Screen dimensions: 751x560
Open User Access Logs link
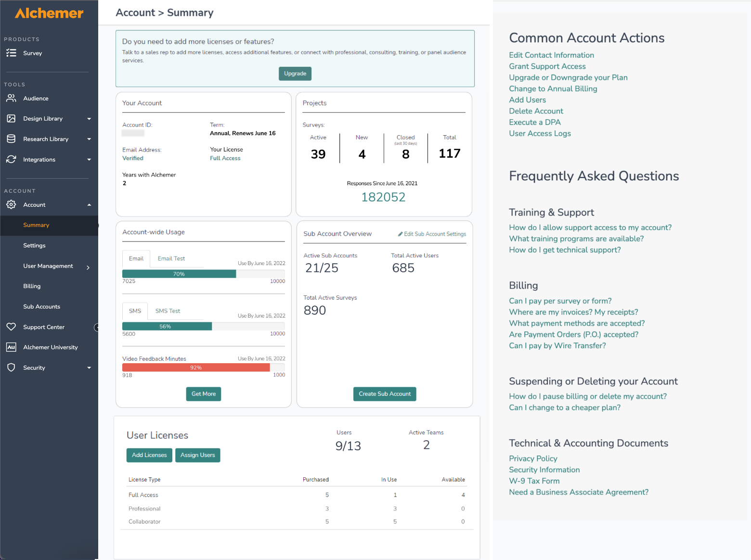[x=540, y=134]
